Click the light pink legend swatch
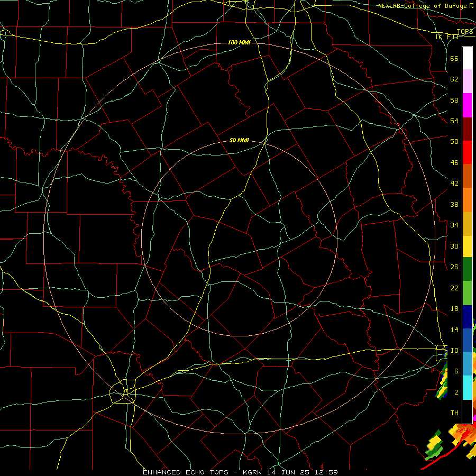 click(x=467, y=81)
